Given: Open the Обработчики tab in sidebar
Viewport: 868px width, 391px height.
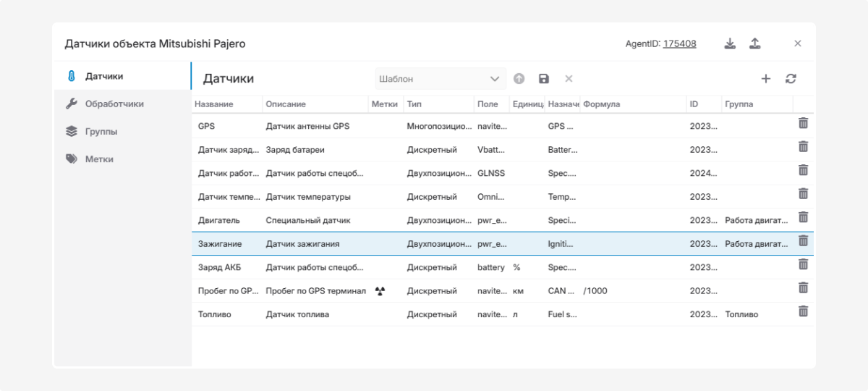Looking at the screenshot, I should coord(114,104).
